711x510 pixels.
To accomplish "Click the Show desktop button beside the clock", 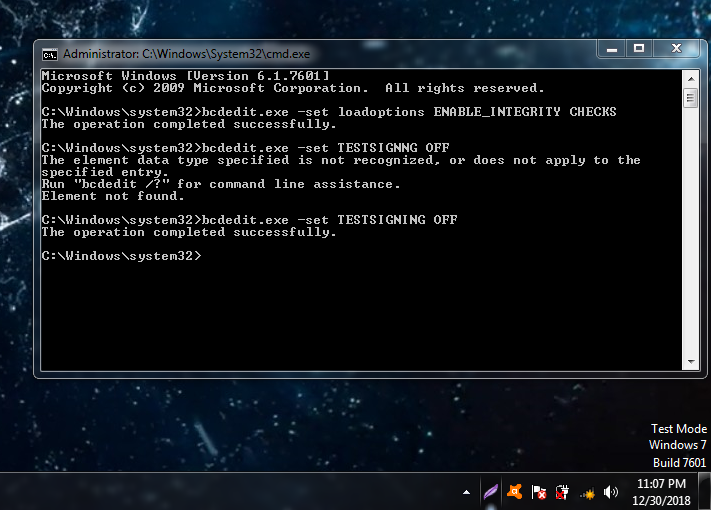I will click(x=704, y=491).
